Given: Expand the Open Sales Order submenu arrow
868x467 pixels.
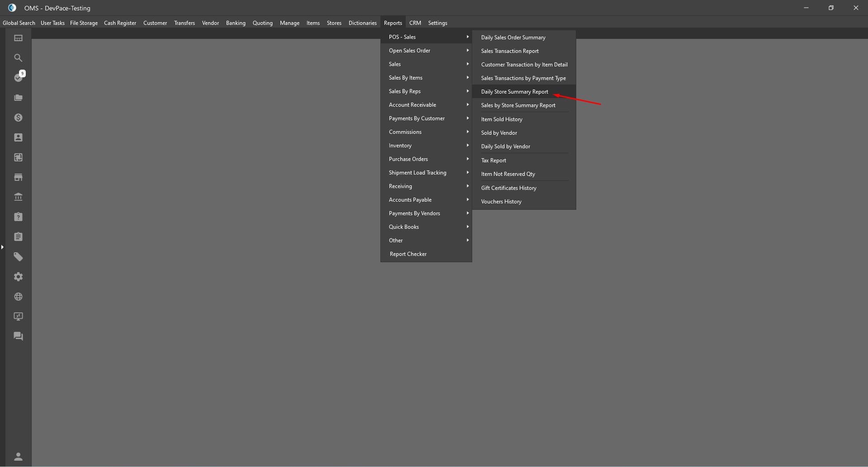Looking at the screenshot, I should (x=468, y=50).
